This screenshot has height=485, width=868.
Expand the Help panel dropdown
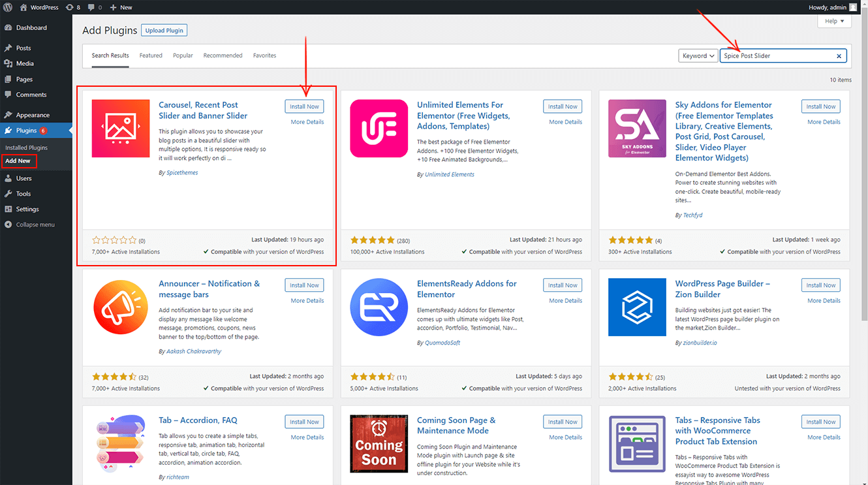[834, 21]
